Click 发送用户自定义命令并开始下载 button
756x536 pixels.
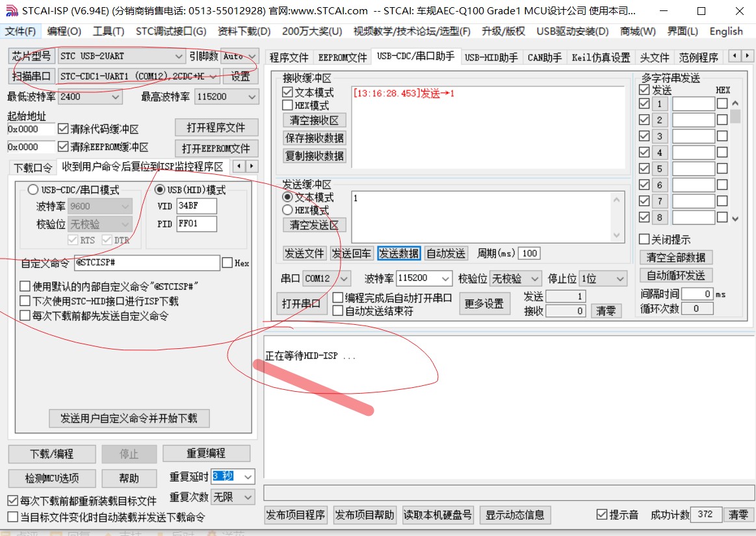pyautogui.click(x=129, y=418)
